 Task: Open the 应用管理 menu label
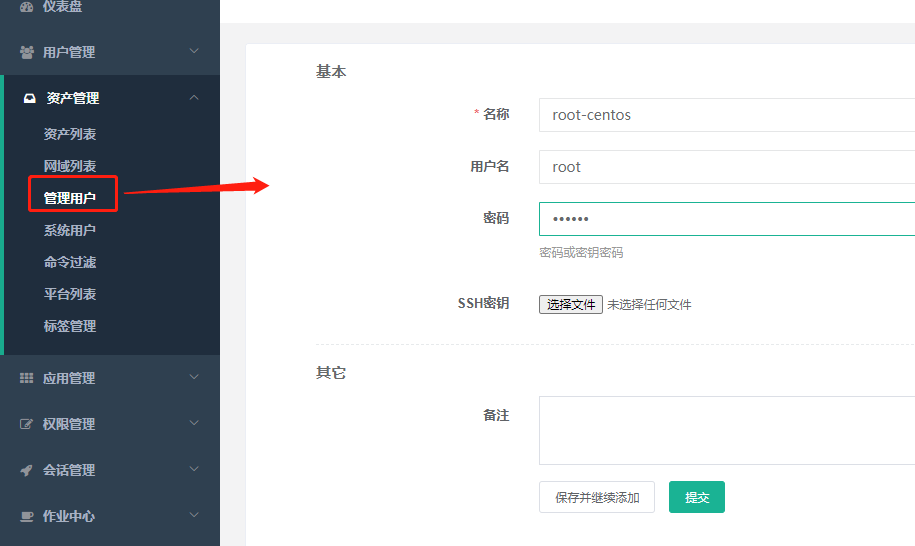click(69, 378)
